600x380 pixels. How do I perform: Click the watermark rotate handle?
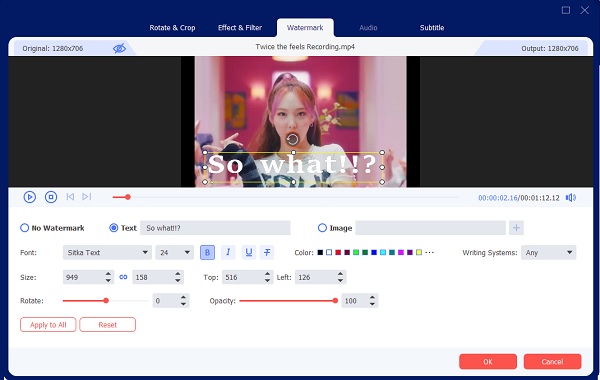pos(292,139)
